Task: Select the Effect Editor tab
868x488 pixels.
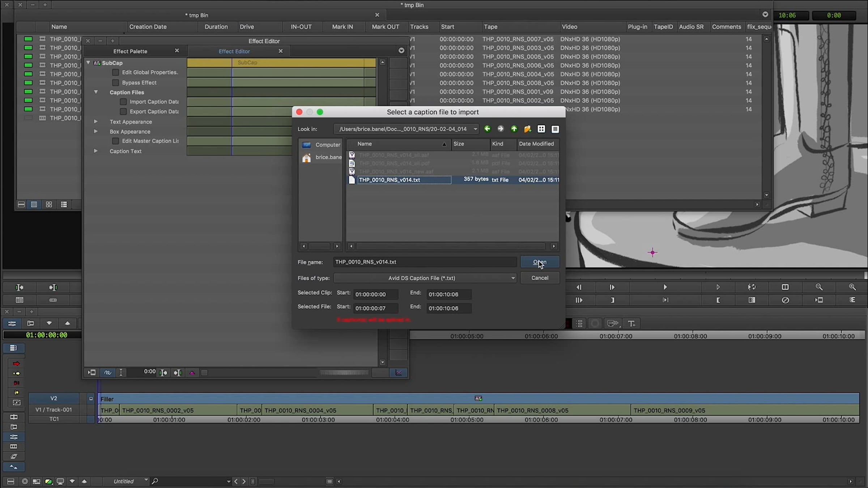Action: coord(234,51)
